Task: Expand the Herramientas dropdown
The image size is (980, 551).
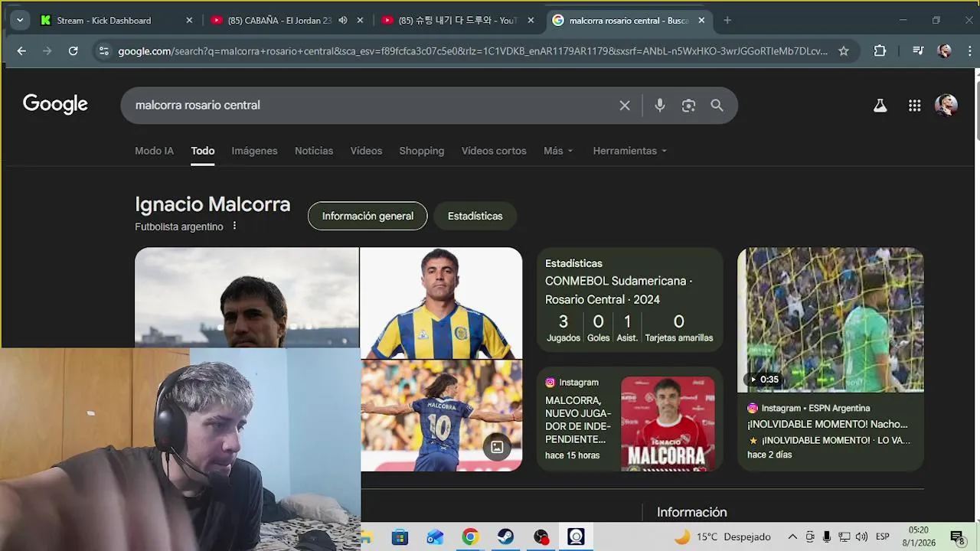Action: 629,151
